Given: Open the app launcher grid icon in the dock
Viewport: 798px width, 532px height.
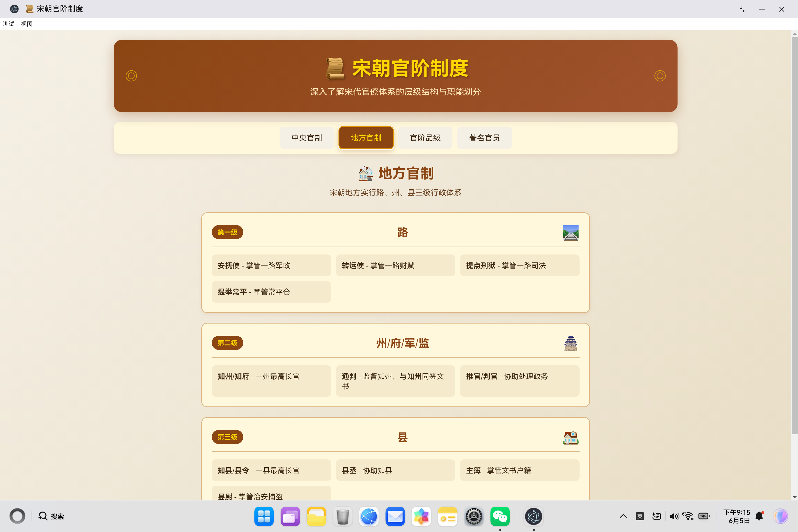Looking at the screenshot, I should pos(264,516).
